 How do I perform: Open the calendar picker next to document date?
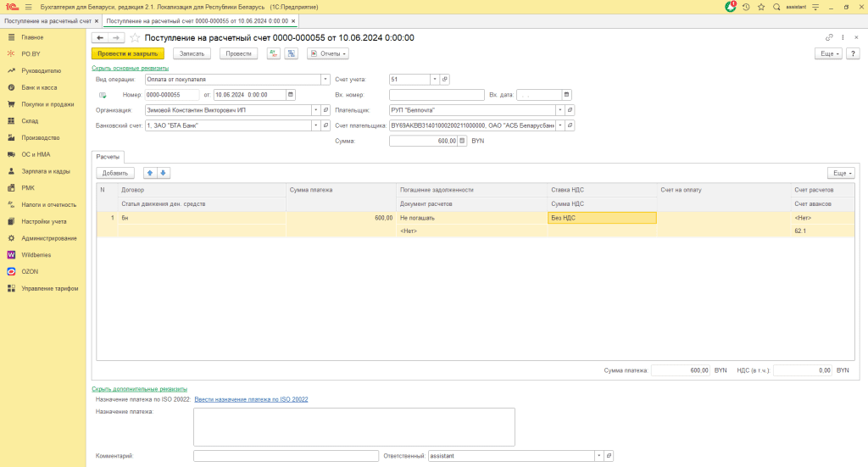click(292, 94)
